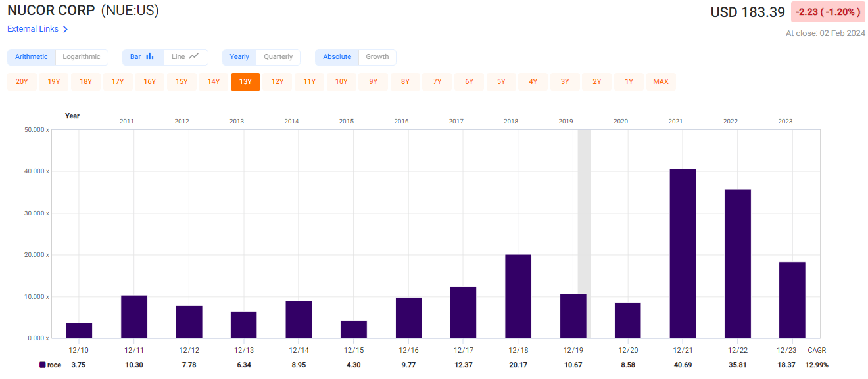Enable Growth mode
Image resolution: width=868 pixels, height=379 pixels.
click(x=377, y=57)
